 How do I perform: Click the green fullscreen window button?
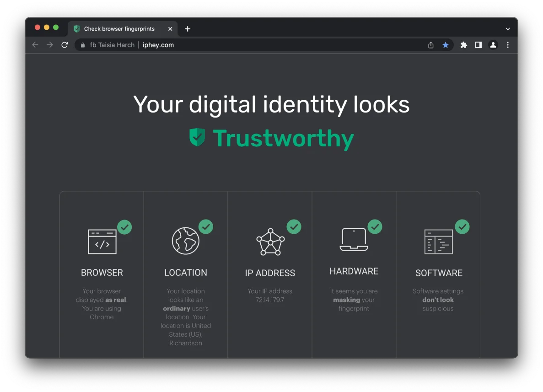pyautogui.click(x=56, y=27)
